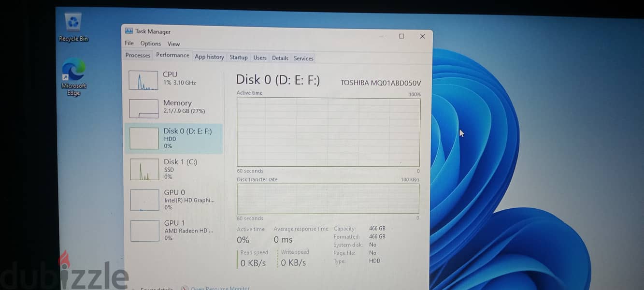The height and width of the screenshot is (290, 644).
Task: Click the GPU 1 mini graph thumbnail
Action: 145,231
